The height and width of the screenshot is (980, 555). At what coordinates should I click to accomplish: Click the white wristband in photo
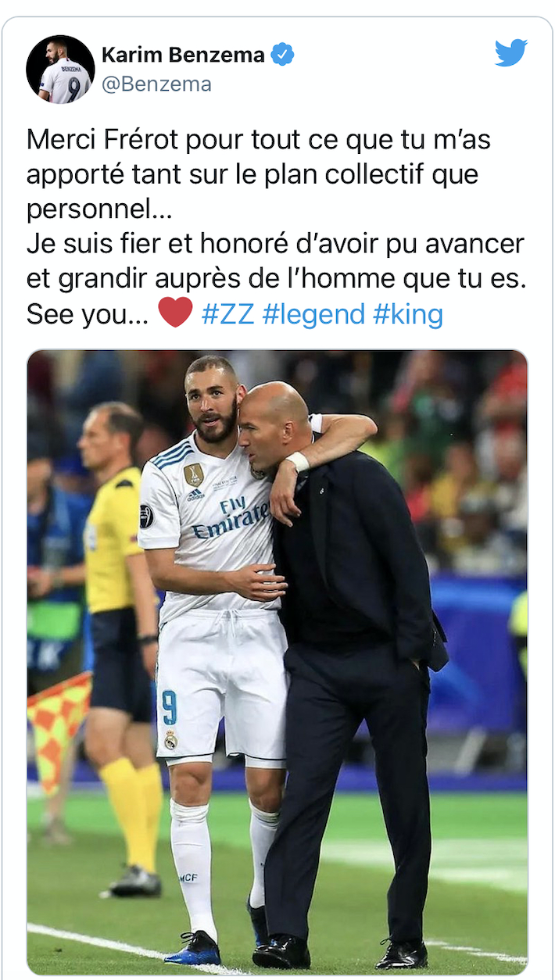coord(298,461)
